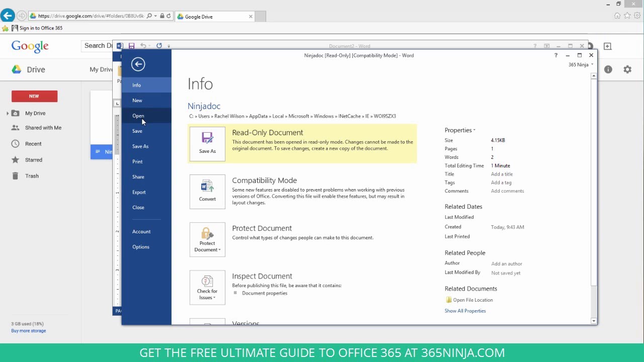Expand the Properties dropdown header

click(x=460, y=130)
